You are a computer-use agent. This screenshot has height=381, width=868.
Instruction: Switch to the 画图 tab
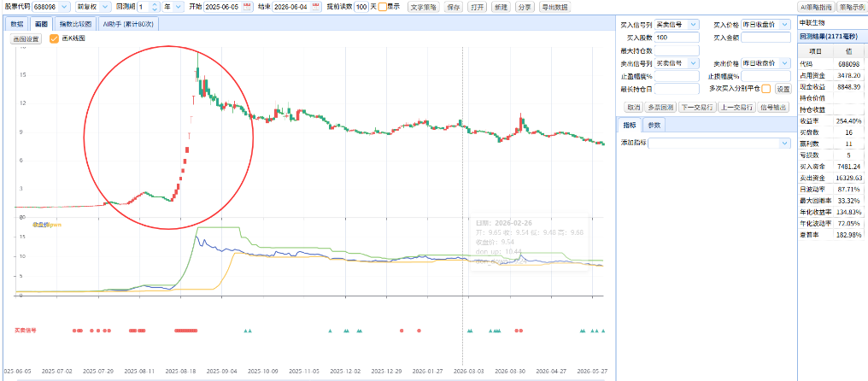[40, 24]
